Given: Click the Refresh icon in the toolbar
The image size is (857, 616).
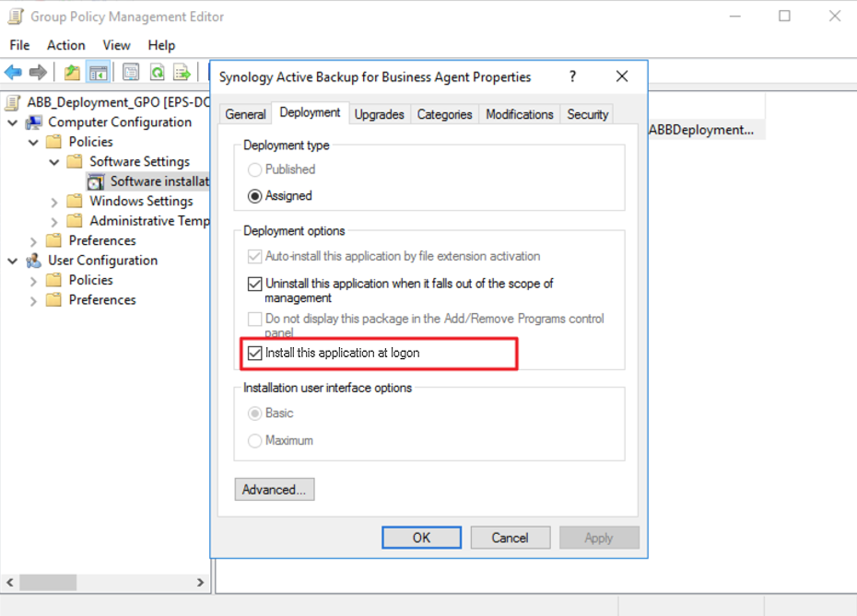Looking at the screenshot, I should (x=158, y=72).
